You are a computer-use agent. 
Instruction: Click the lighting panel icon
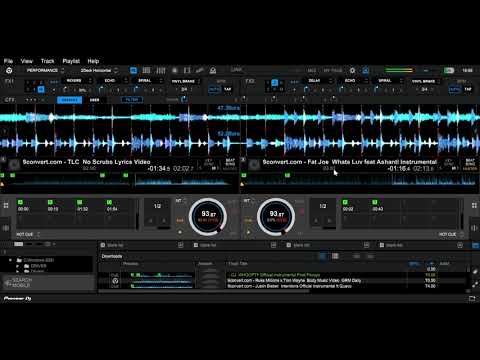coord(200,70)
